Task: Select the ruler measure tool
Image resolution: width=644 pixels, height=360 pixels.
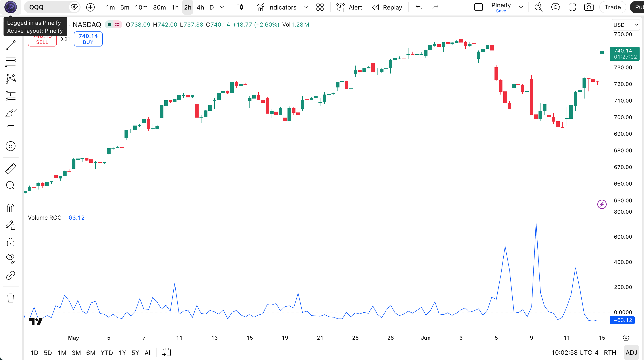Action: [x=10, y=169]
